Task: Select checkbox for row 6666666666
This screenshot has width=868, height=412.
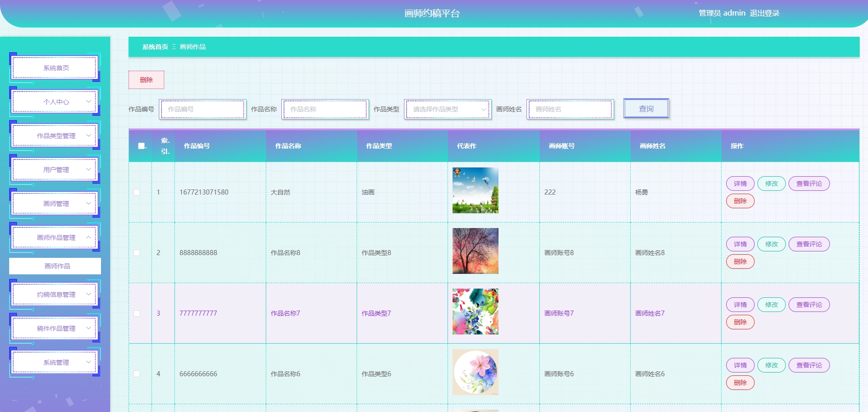Action: (137, 374)
